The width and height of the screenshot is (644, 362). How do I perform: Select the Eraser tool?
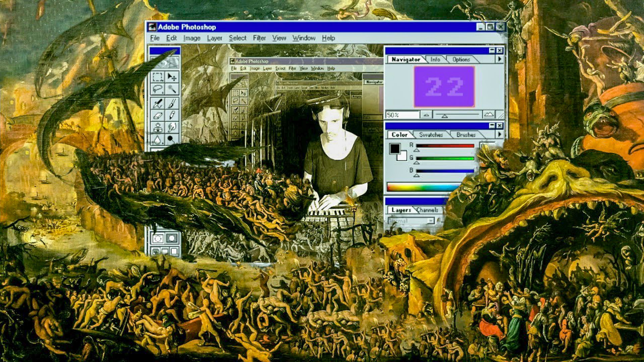pos(158,116)
